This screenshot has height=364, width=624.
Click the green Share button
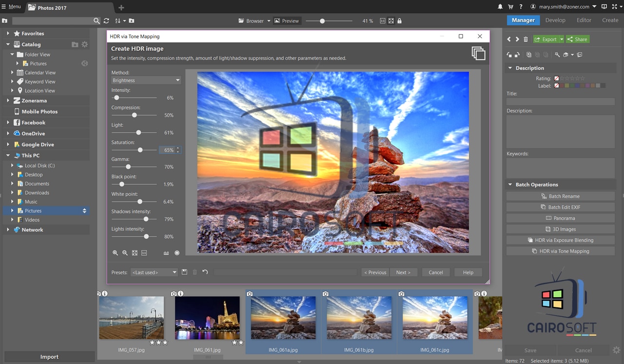(x=578, y=39)
